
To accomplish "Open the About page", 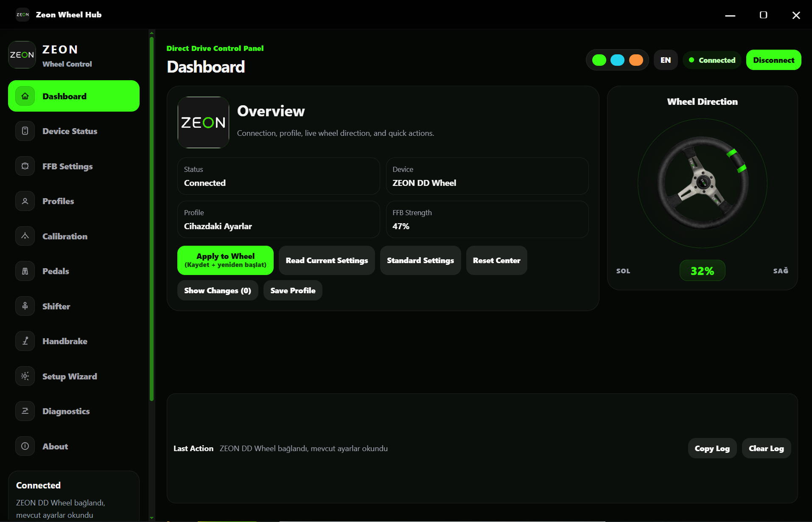I will (74, 446).
